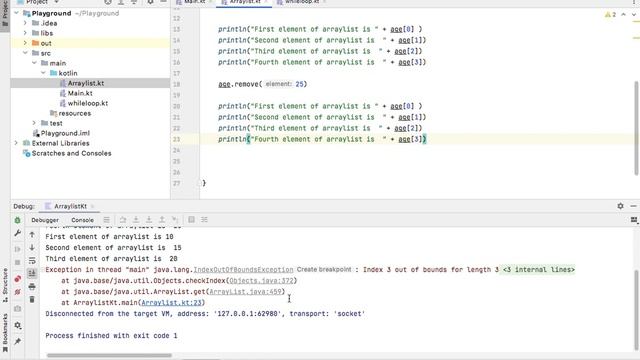Switch to the Console tab
The height and width of the screenshot is (360, 640).
82,220
